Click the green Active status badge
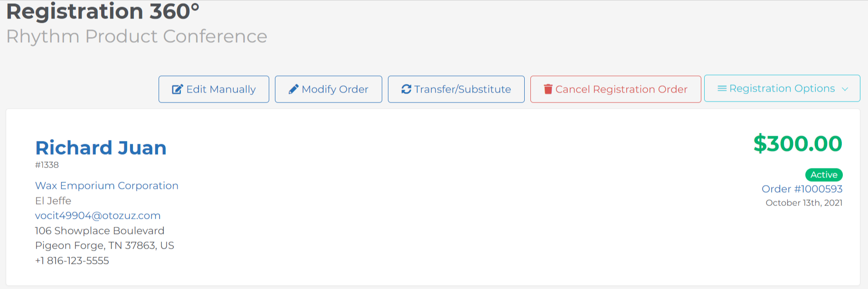This screenshot has width=868, height=289. point(824,175)
